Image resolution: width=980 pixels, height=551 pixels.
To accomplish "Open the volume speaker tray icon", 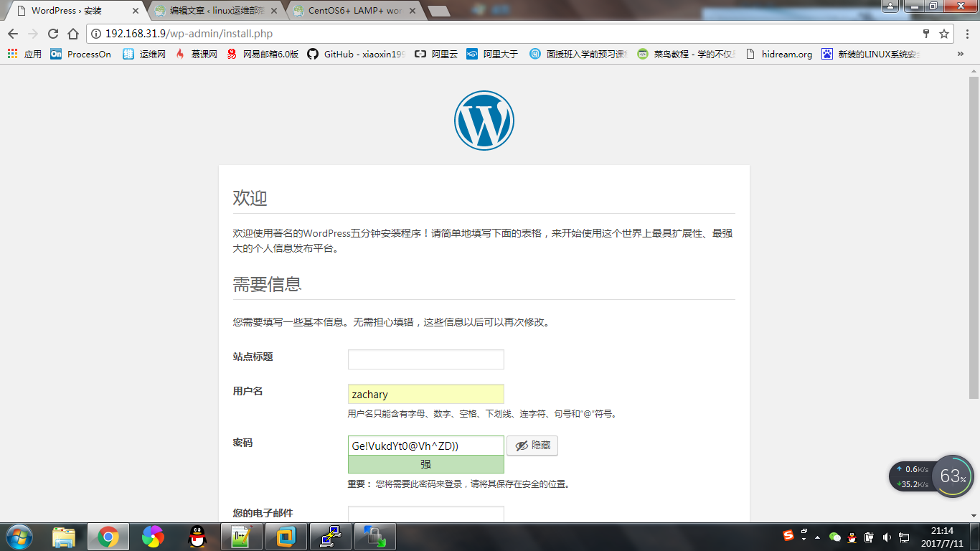I will point(887,537).
